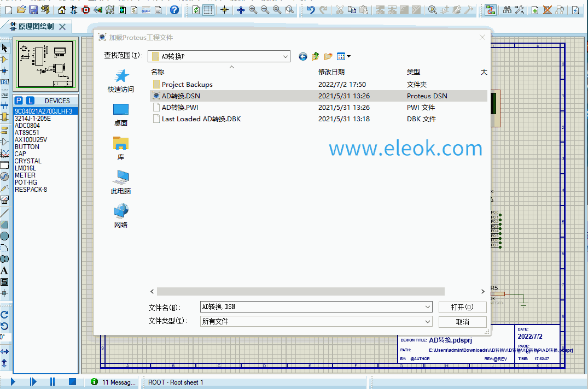Click the up one level folder icon
This screenshot has width=588, height=389.
click(x=316, y=56)
